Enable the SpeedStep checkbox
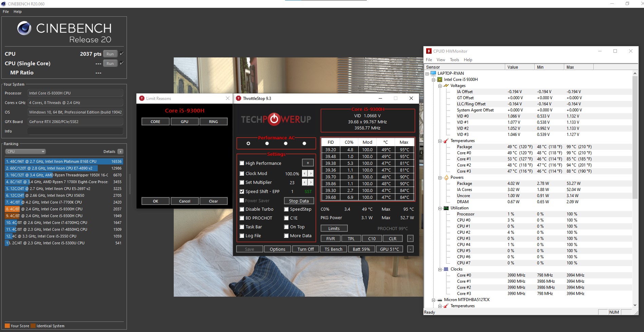 (x=286, y=209)
